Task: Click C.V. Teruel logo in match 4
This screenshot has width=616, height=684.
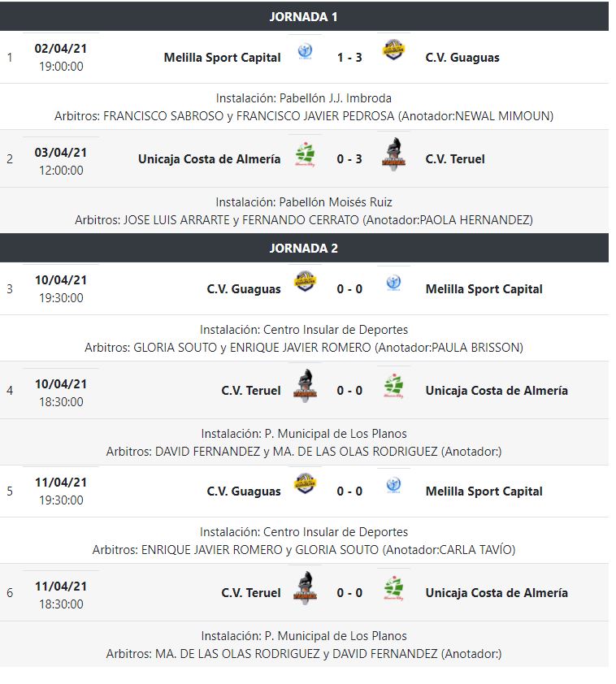Action: coord(305,386)
